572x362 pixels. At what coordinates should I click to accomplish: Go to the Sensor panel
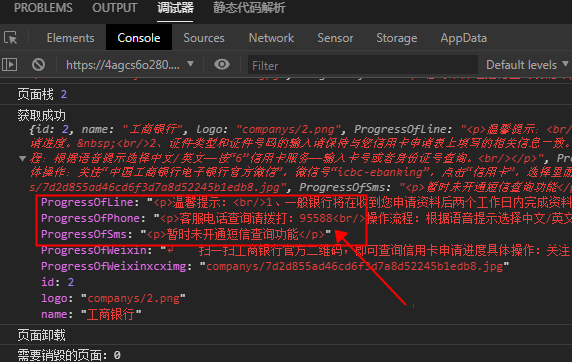pyautogui.click(x=335, y=38)
